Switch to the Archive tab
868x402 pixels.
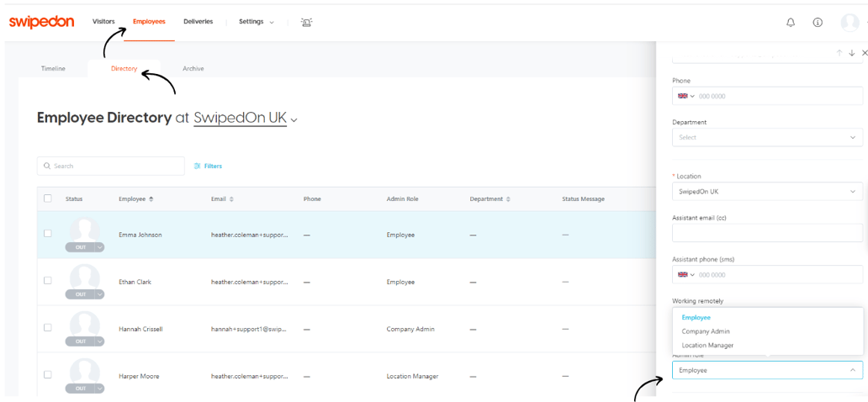[193, 69]
